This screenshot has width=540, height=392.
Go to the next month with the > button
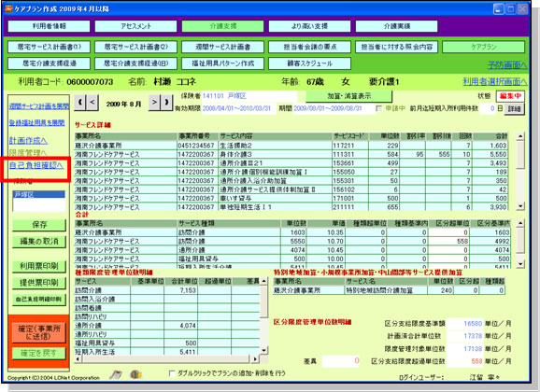pos(154,103)
